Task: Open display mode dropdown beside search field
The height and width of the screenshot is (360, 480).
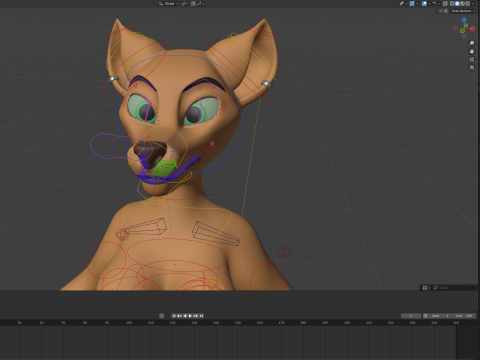Action: click(426, 287)
